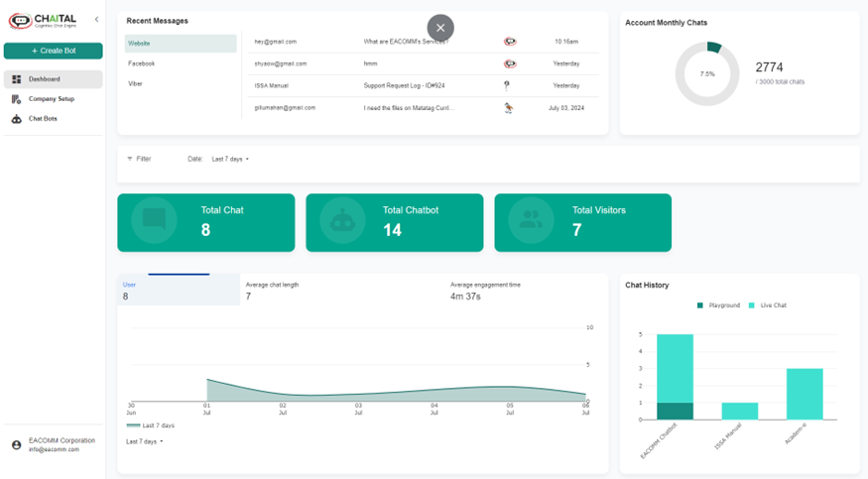Open Chat Bots in the sidebar
This screenshot has width=868, height=479.
click(54, 118)
